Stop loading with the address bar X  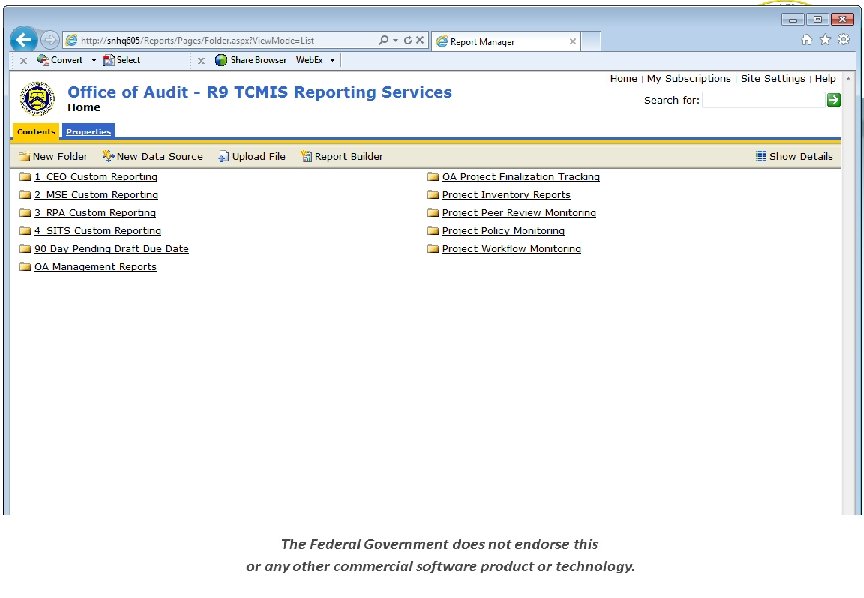(420, 40)
